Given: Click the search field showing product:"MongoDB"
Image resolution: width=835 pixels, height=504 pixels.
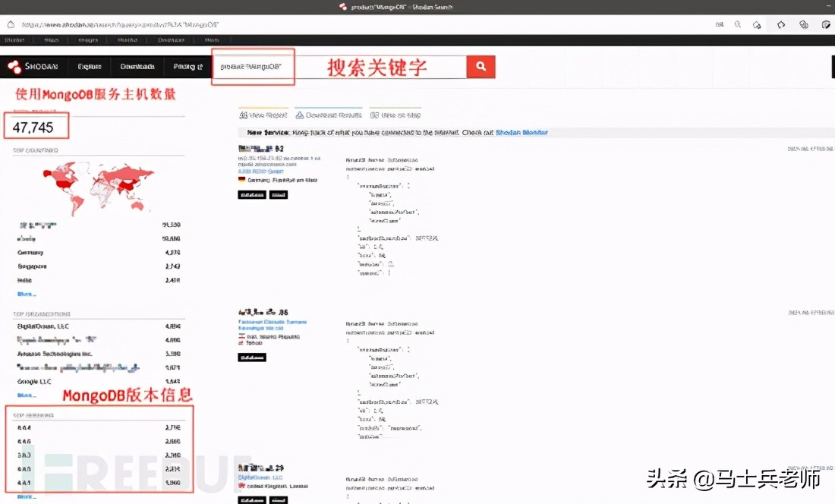Looking at the screenshot, I should (x=253, y=67).
